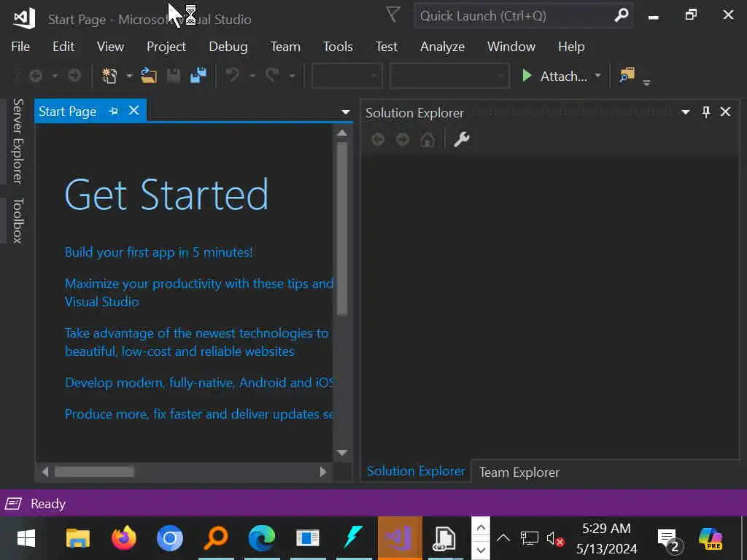The height and width of the screenshot is (560, 747).
Task: Click the Redo toolbar icon
Action: coord(273,75)
